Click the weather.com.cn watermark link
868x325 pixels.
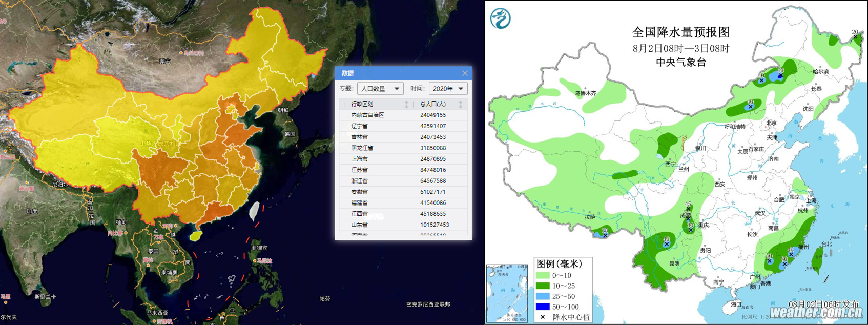[x=816, y=312]
